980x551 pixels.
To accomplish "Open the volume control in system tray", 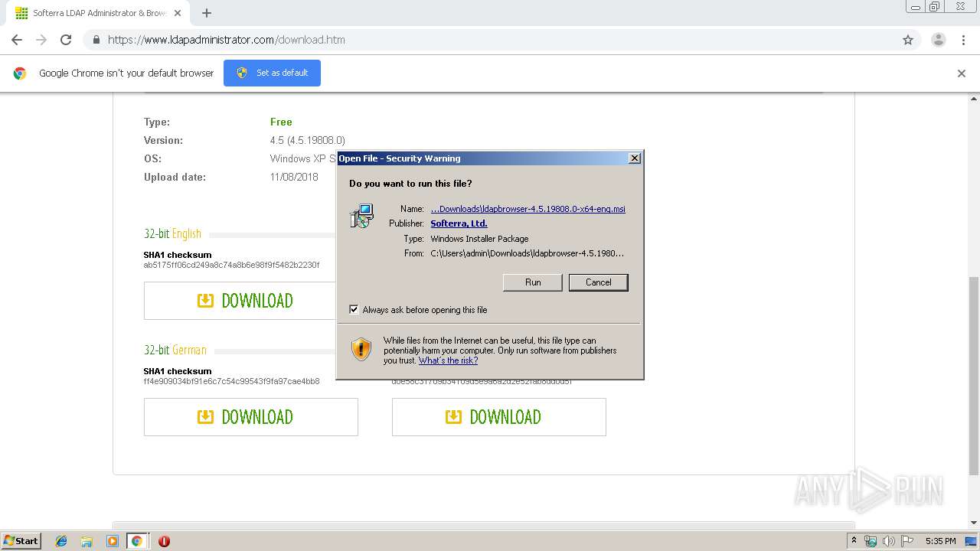I will click(x=888, y=541).
